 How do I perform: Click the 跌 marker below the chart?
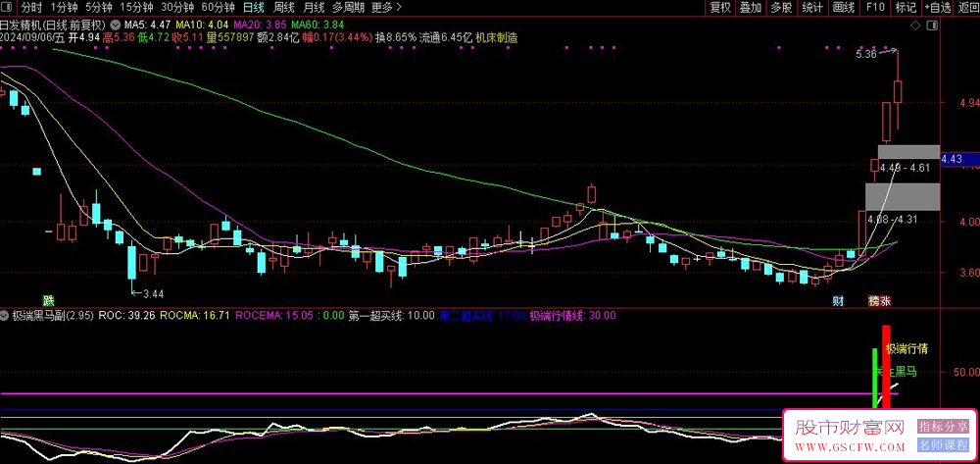(47, 301)
